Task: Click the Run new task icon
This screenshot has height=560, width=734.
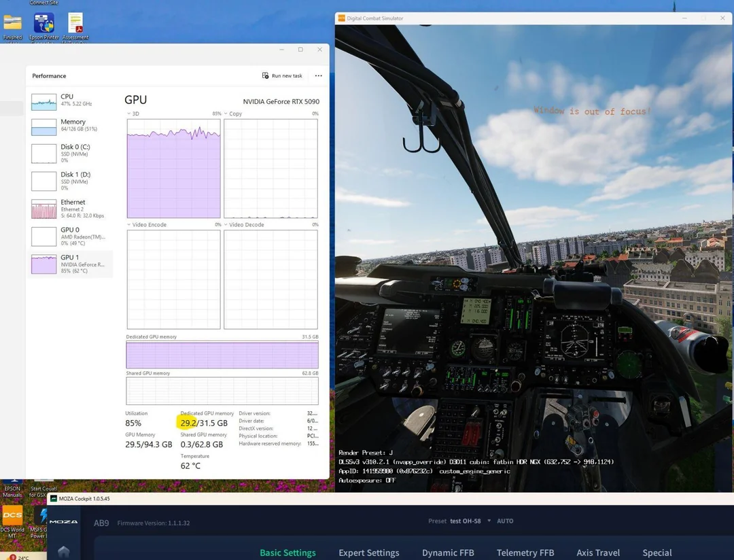Action: [x=266, y=75]
